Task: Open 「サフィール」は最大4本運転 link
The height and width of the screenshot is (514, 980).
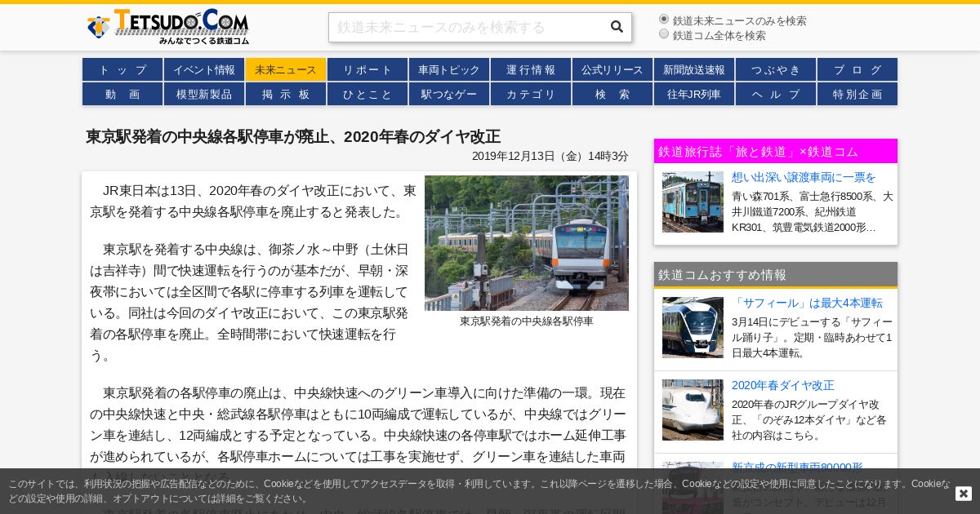Action: click(807, 303)
